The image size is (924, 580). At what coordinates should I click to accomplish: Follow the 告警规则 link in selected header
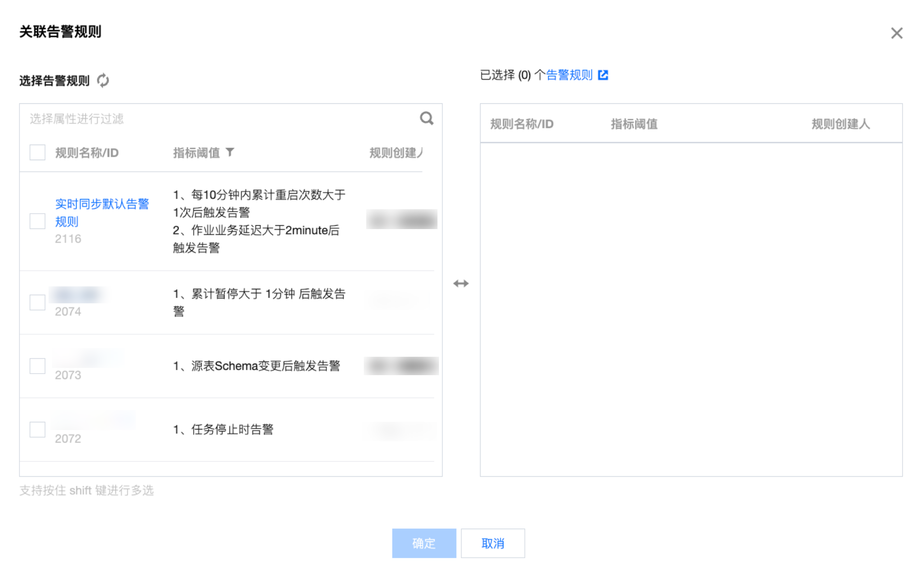point(569,75)
